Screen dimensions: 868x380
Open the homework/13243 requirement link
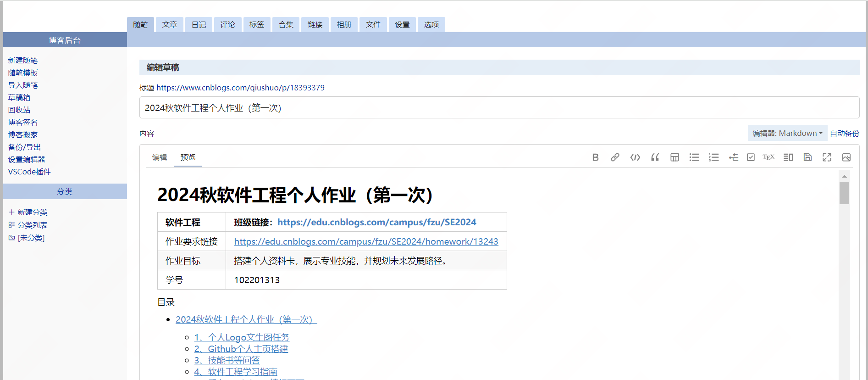[366, 241]
